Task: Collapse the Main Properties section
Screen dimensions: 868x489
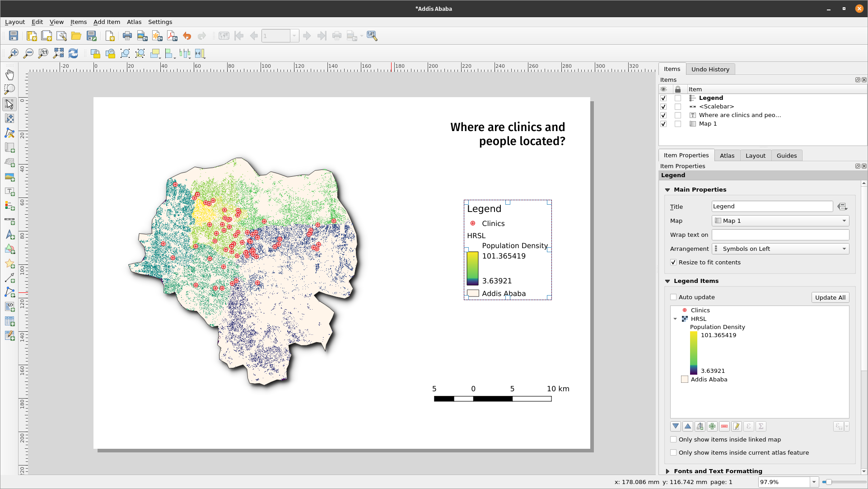Action: point(667,190)
